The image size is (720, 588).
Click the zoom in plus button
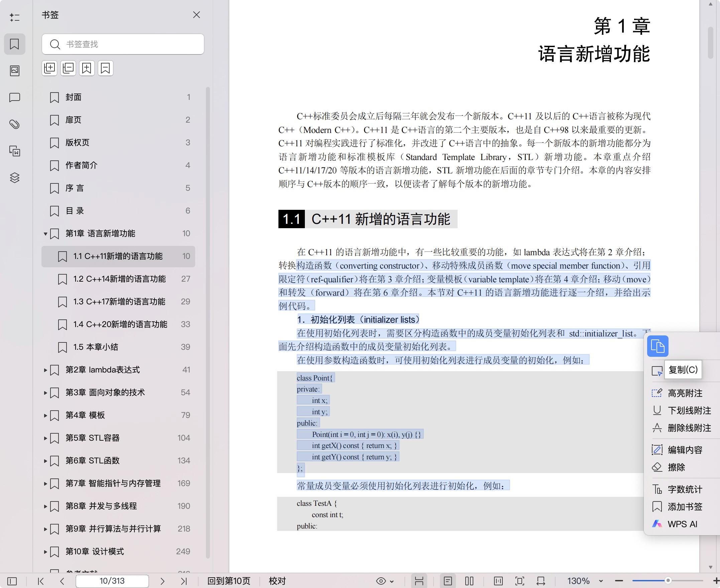716,581
